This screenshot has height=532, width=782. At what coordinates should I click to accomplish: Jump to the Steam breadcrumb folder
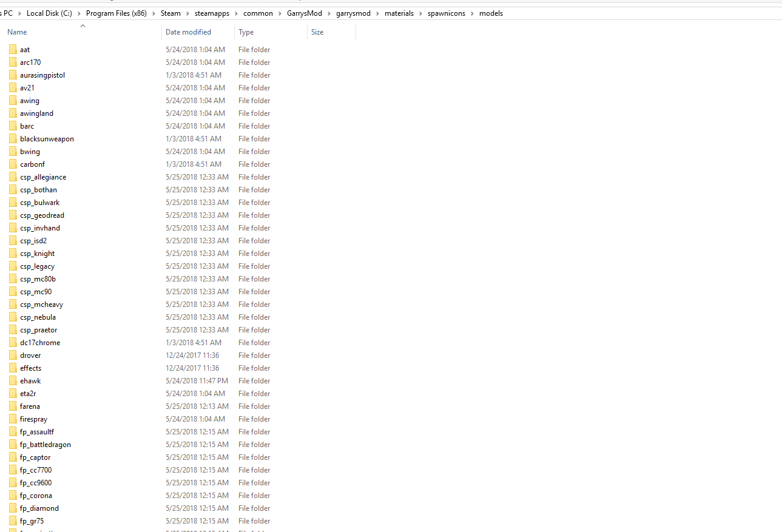171,13
